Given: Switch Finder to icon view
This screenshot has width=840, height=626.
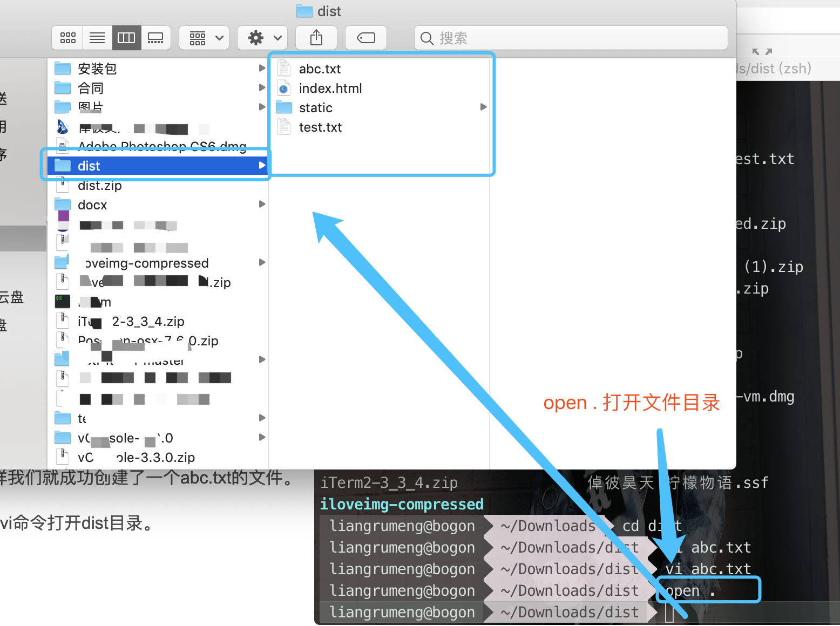Looking at the screenshot, I should tap(67, 38).
